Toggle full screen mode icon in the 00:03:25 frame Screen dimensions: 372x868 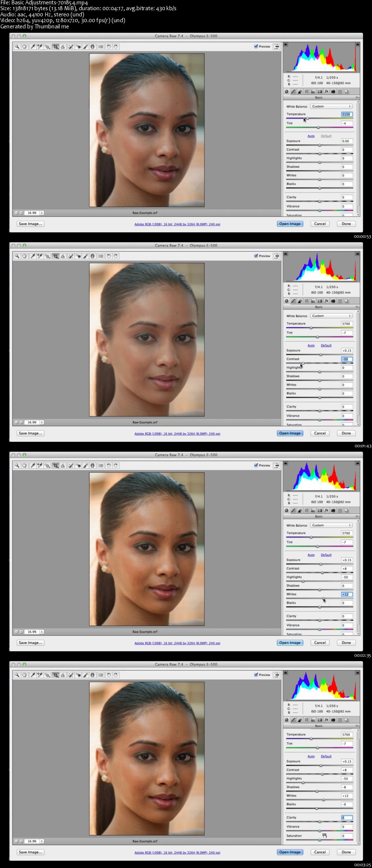[x=277, y=675]
